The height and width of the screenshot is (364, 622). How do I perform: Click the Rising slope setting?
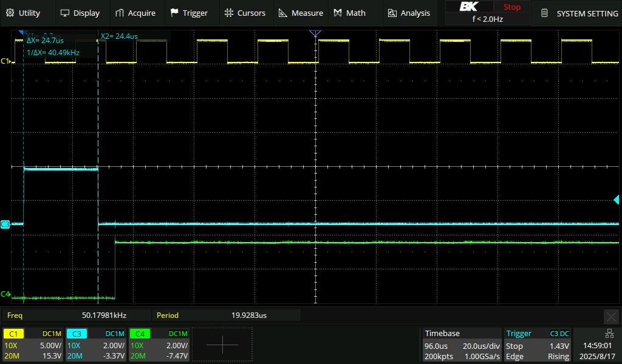[x=559, y=357]
